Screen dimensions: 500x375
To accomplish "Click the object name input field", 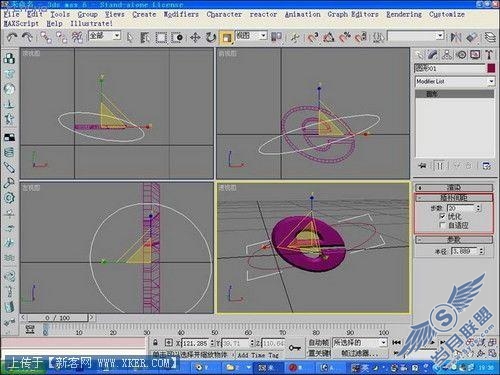I will tap(449, 68).
